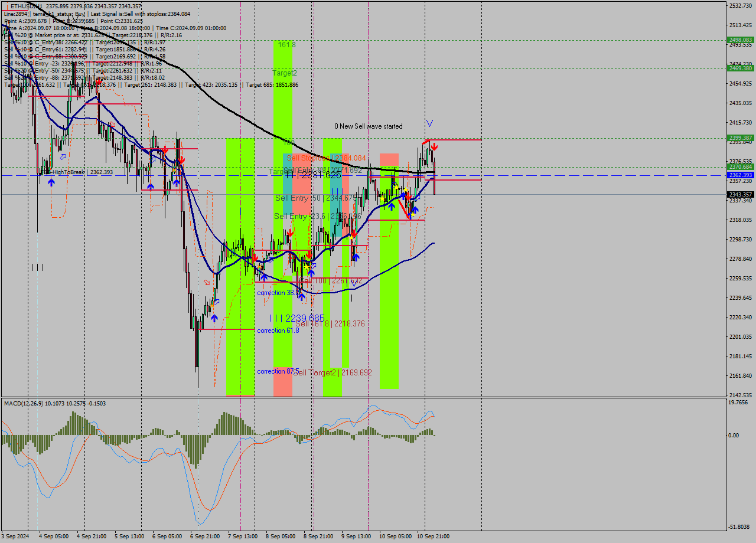
Task: Click the MACD scale value -51.8038
Action: click(739, 526)
